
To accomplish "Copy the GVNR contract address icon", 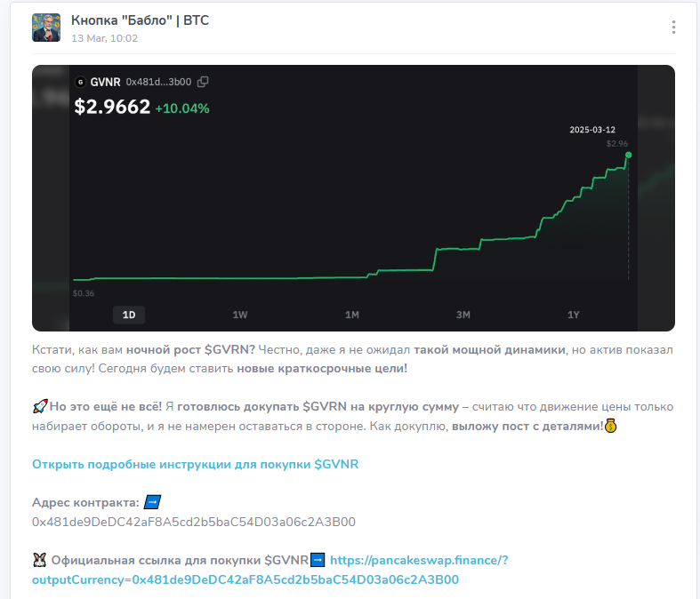I will (203, 82).
